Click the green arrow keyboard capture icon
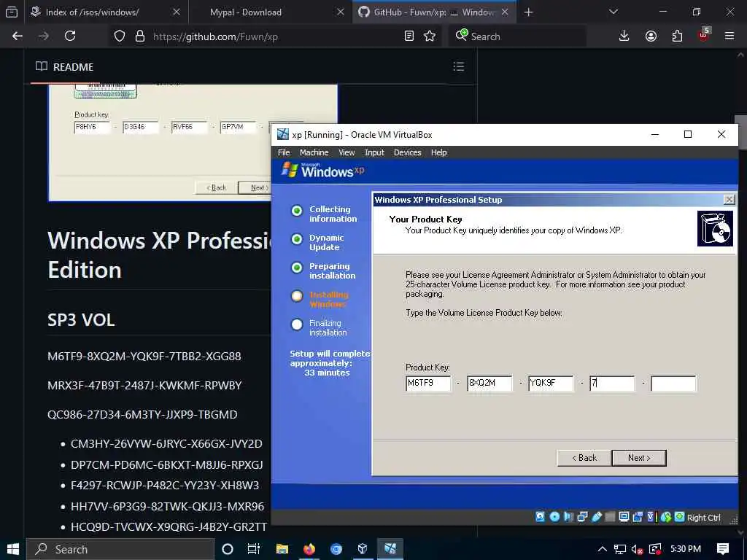The image size is (747, 560). click(x=680, y=517)
